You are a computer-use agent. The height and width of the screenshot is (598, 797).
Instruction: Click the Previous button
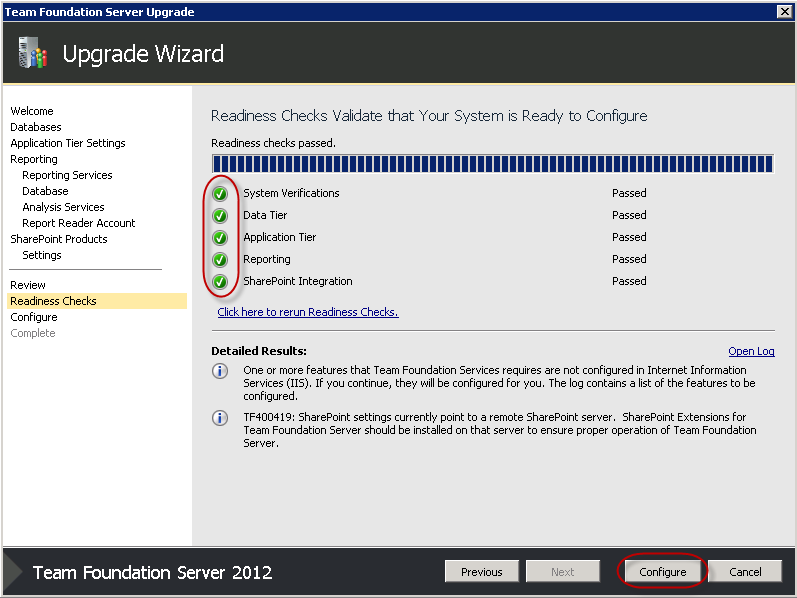click(x=482, y=572)
